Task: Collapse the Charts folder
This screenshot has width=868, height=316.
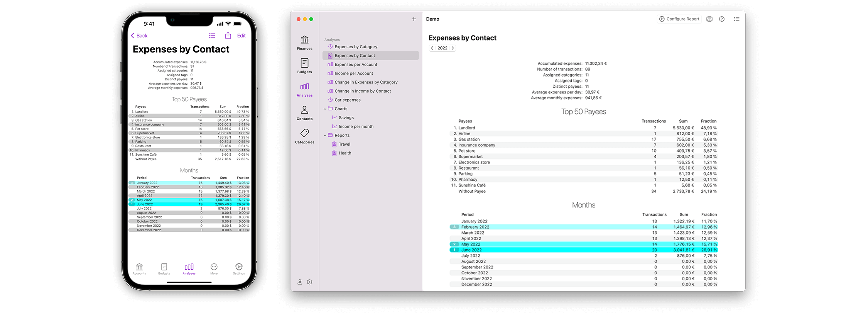Action: point(325,109)
